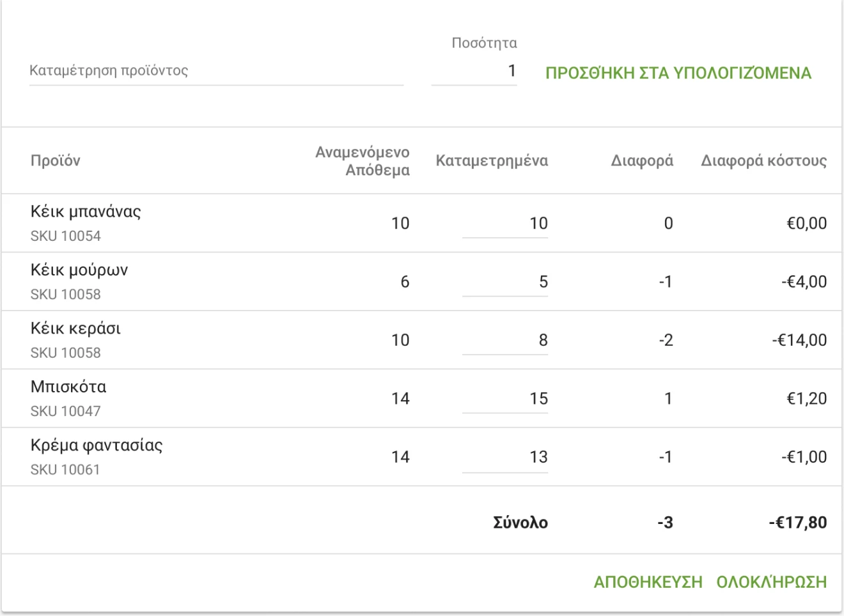Select the Μπισκότα product name
The width and height of the screenshot is (844, 616).
pyautogui.click(x=68, y=387)
